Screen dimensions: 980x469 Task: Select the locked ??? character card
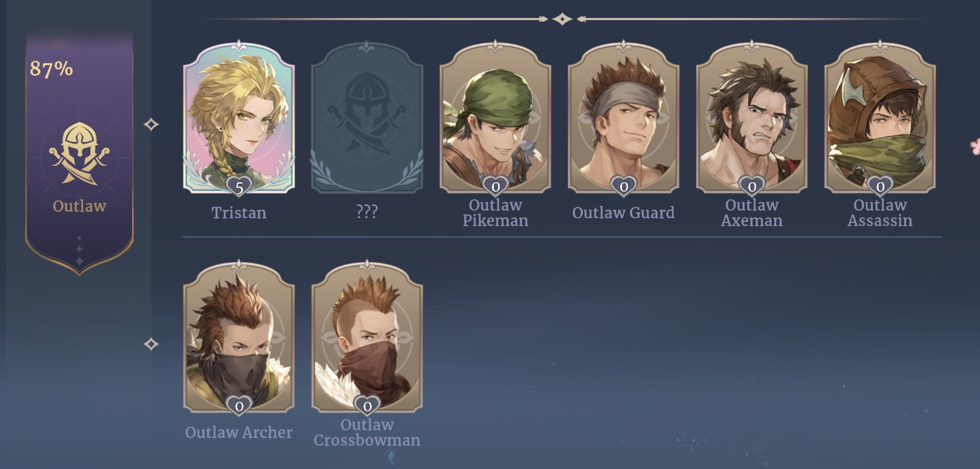[367, 117]
